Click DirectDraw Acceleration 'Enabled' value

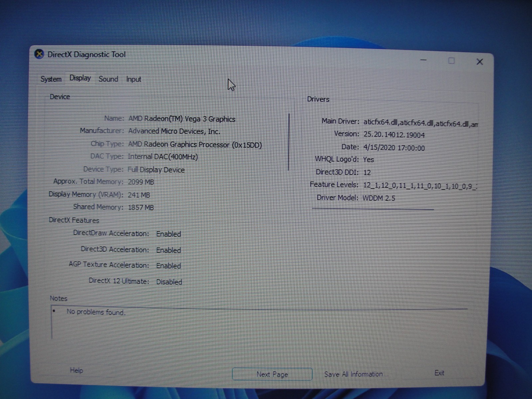pyautogui.click(x=169, y=234)
